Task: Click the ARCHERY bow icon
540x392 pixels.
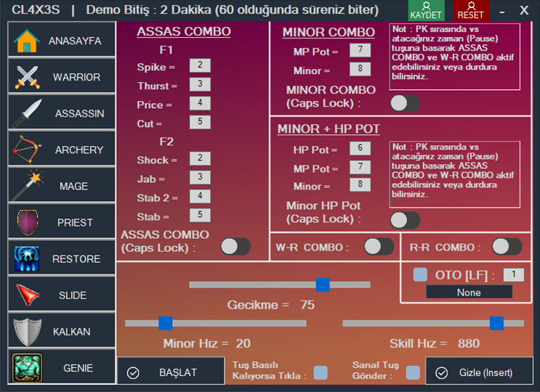Action: tap(27, 150)
